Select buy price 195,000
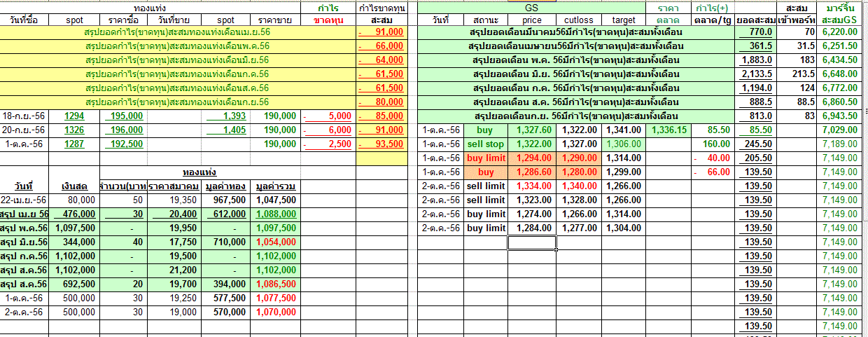The image size is (868, 337). coord(122,116)
